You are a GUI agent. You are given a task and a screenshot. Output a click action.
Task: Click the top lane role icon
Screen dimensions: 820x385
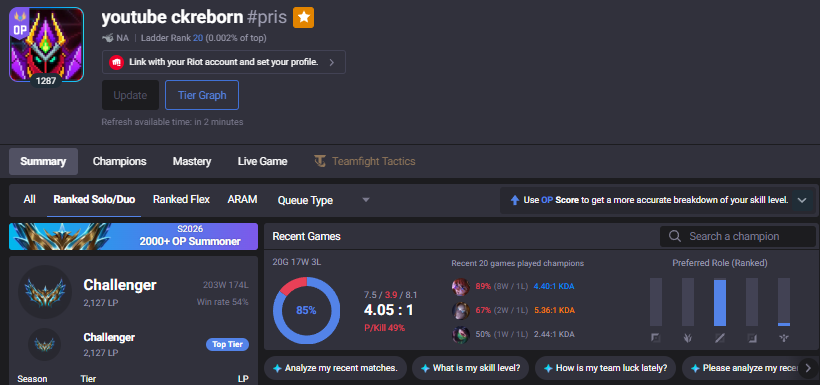(655, 338)
